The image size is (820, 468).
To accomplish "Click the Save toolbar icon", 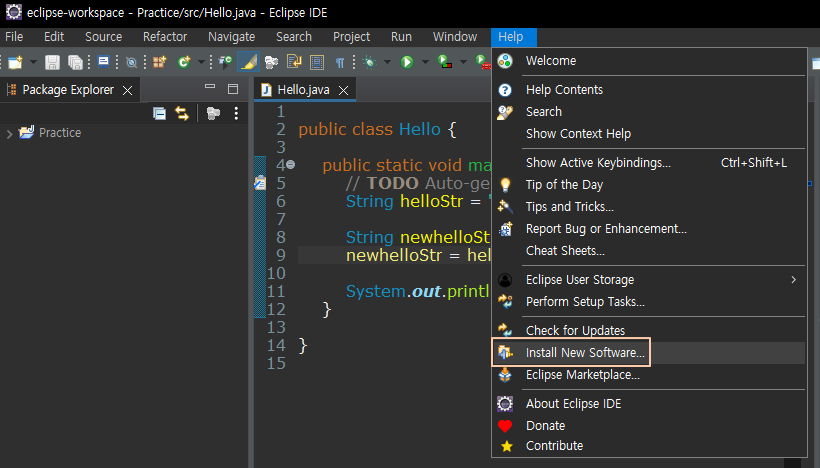I will (52, 62).
